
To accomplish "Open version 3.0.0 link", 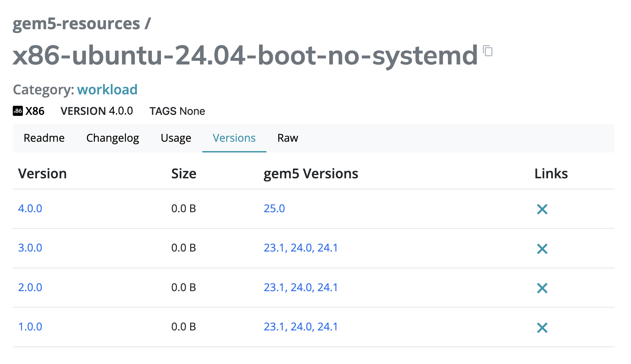I will 30,248.
